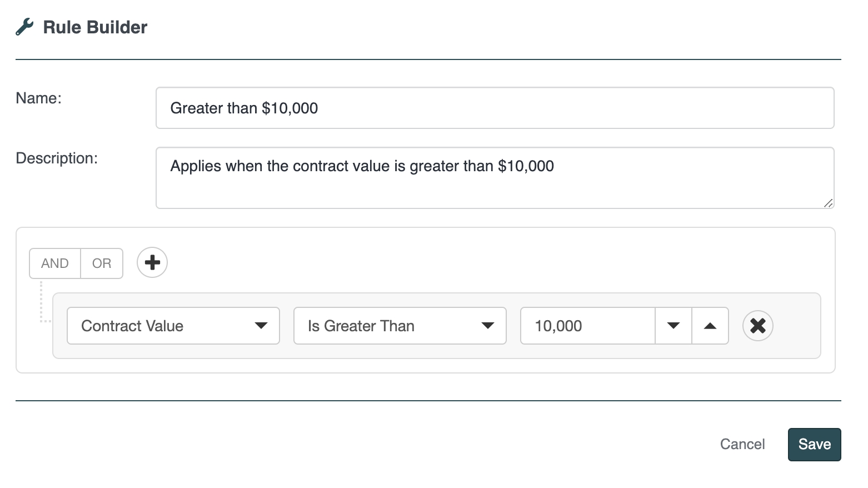Viewport: 868px width, 488px height.
Task: Focus the Name field containing Greater than $10,000
Action: coord(495,108)
